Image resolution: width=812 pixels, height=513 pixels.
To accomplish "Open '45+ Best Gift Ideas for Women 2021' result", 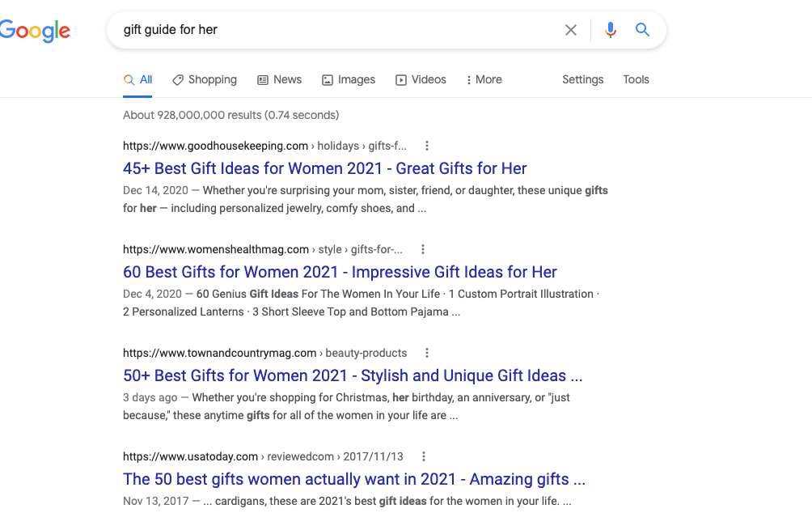I will [x=324, y=168].
